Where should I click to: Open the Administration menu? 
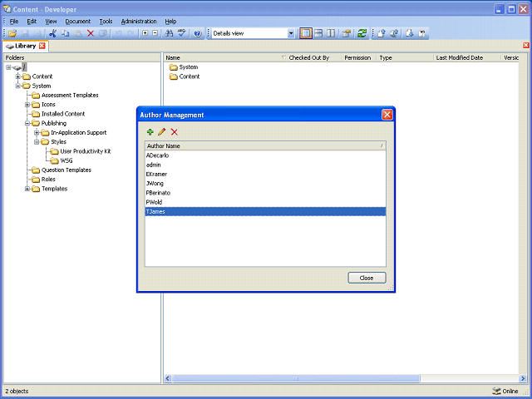[139, 22]
